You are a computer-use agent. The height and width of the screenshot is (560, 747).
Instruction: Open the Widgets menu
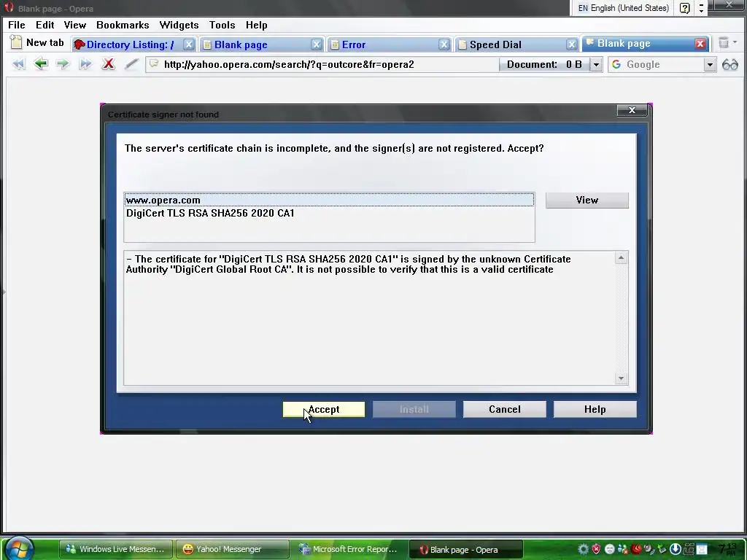coord(179,25)
